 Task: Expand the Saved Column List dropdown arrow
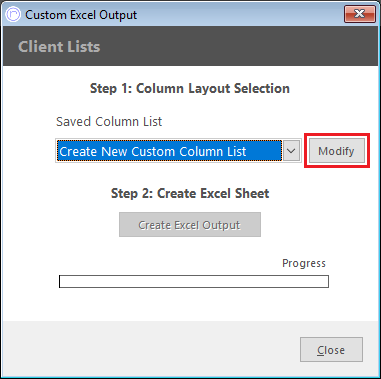click(x=291, y=151)
